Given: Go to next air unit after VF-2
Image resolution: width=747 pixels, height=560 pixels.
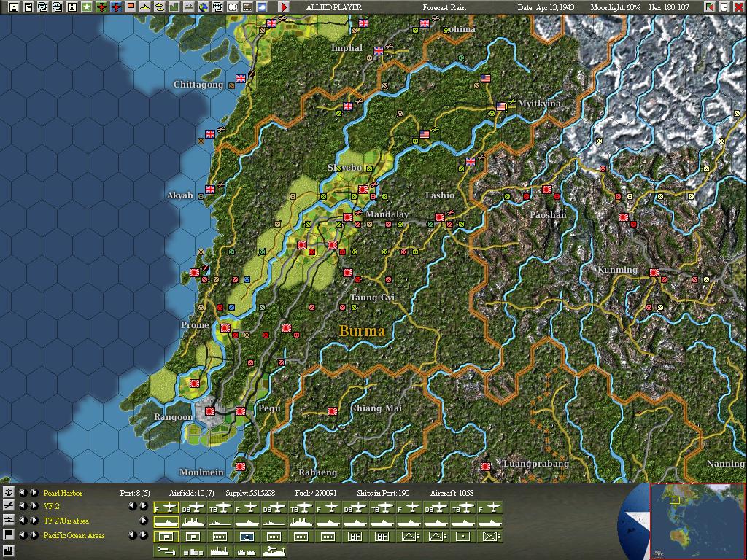Looking at the screenshot, I should click(34, 507).
